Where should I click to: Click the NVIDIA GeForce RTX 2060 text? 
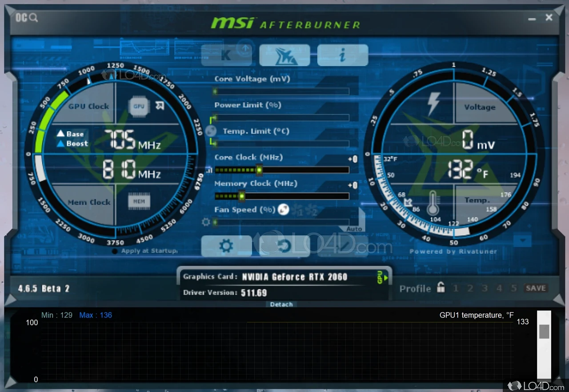[x=294, y=277]
